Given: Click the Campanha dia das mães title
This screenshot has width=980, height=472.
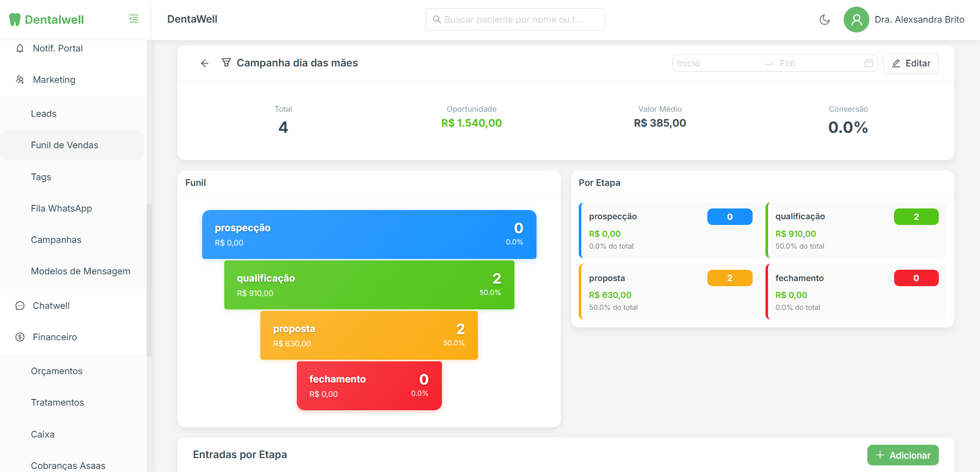Looking at the screenshot, I should pos(297,63).
